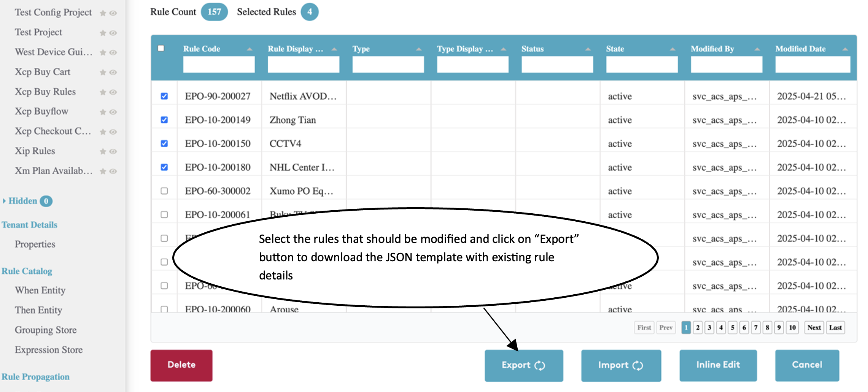Go to page 10
Image resolution: width=868 pixels, height=392 pixels.
[792, 327]
